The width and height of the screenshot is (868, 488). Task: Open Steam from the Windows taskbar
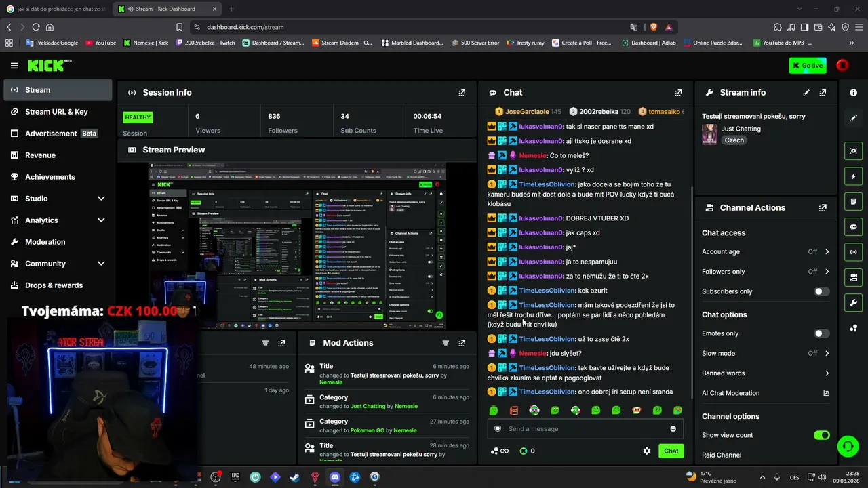click(x=294, y=477)
